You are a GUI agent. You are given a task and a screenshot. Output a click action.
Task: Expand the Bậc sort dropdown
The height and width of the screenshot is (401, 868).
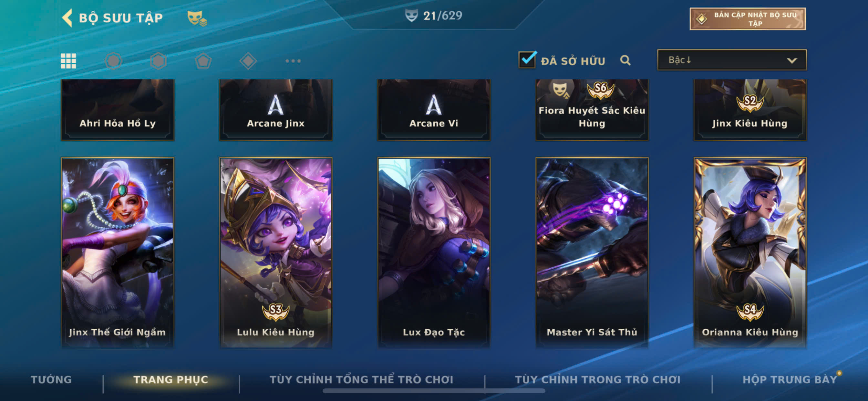coord(732,60)
